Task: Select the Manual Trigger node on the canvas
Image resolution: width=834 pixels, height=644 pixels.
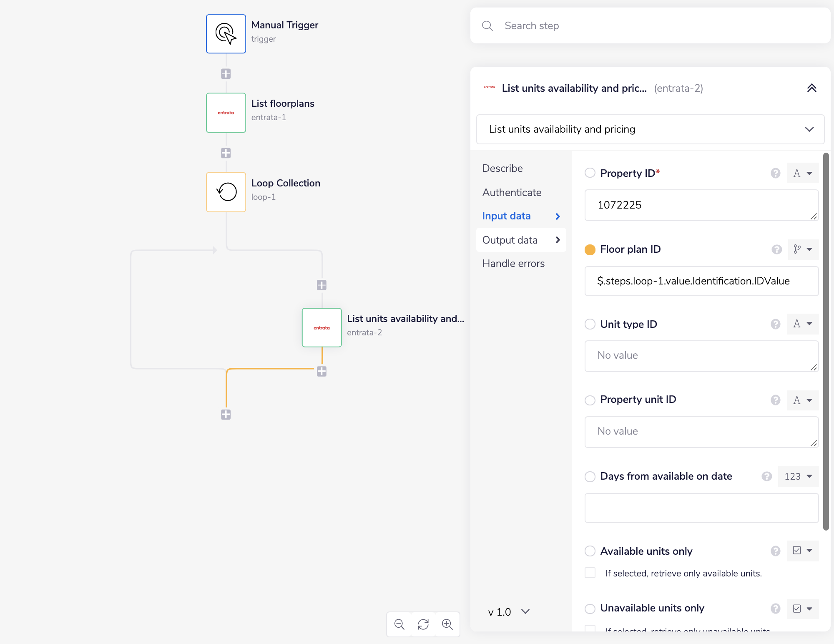Action: 226,34
